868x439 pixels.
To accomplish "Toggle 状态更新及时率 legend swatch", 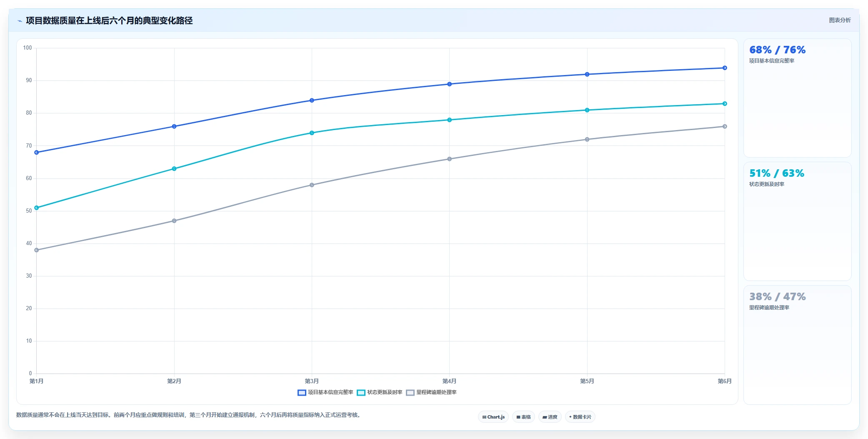I will 361,393.
